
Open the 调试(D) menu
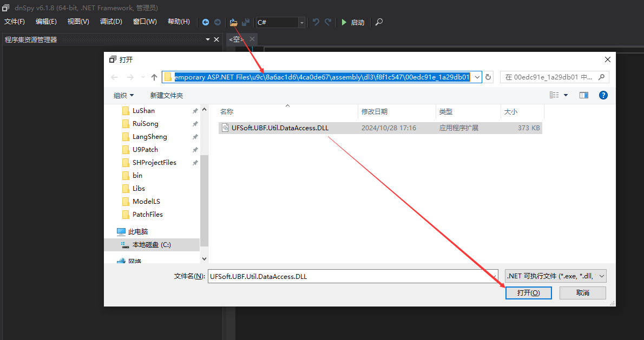point(111,22)
